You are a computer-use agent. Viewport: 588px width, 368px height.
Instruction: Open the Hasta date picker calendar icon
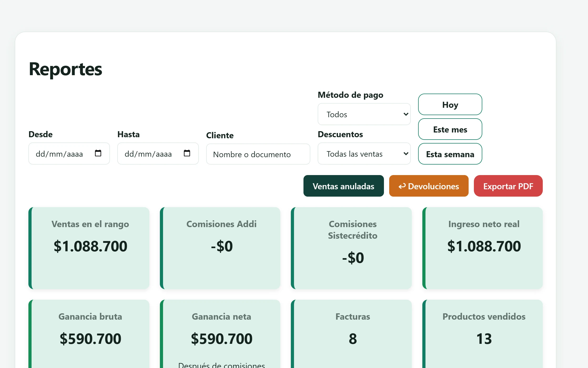coord(187,153)
